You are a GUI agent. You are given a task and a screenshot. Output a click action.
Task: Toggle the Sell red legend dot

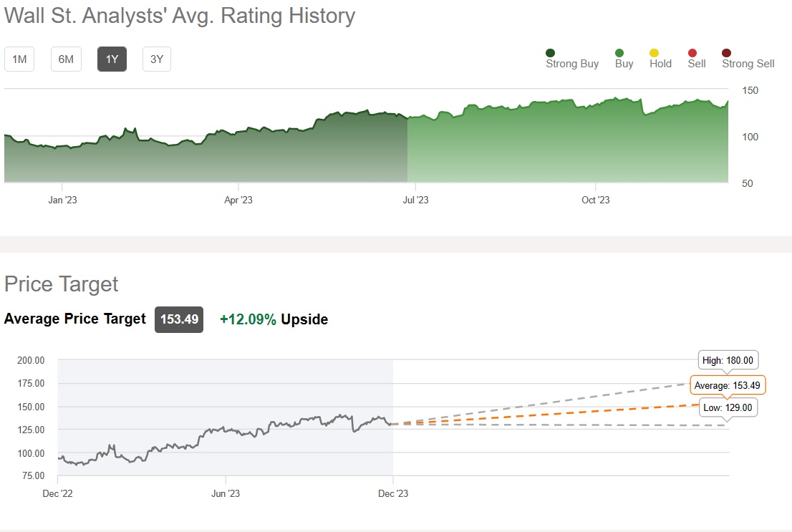tap(692, 53)
